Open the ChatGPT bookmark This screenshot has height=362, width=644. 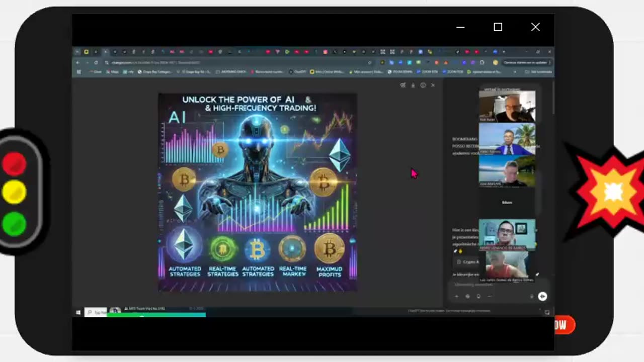pyautogui.click(x=298, y=72)
